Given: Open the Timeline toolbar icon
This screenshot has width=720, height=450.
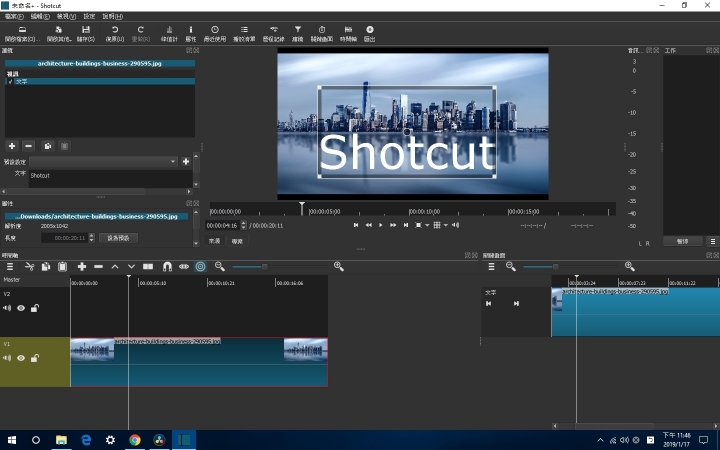Looking at the screenshot, I should pos(348,30).
